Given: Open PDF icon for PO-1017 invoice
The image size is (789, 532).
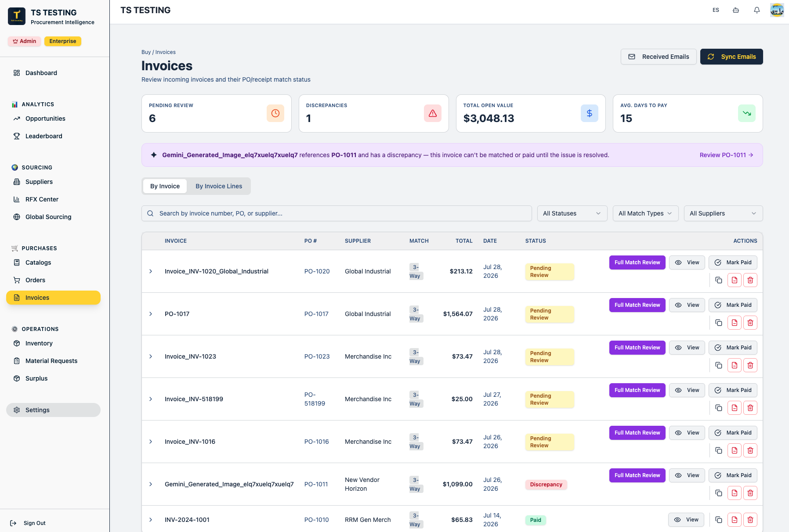Looking at the screenshot, I should (735, 323).
